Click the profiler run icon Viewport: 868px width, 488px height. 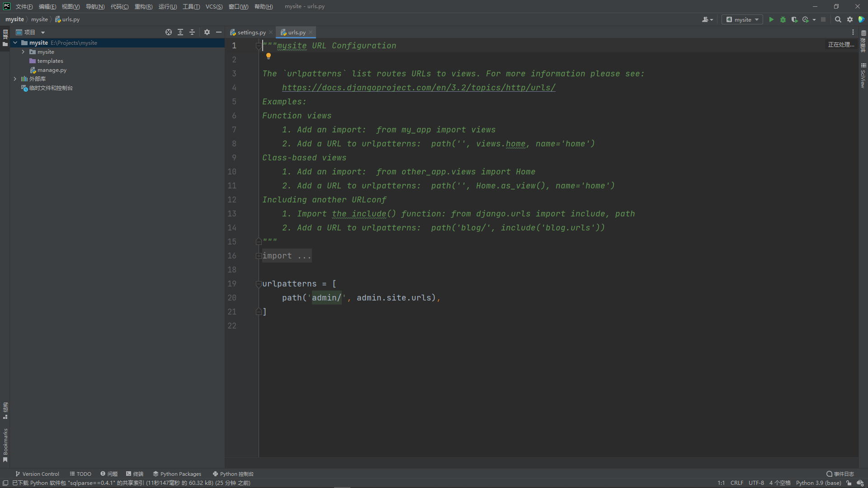point(806,19)
